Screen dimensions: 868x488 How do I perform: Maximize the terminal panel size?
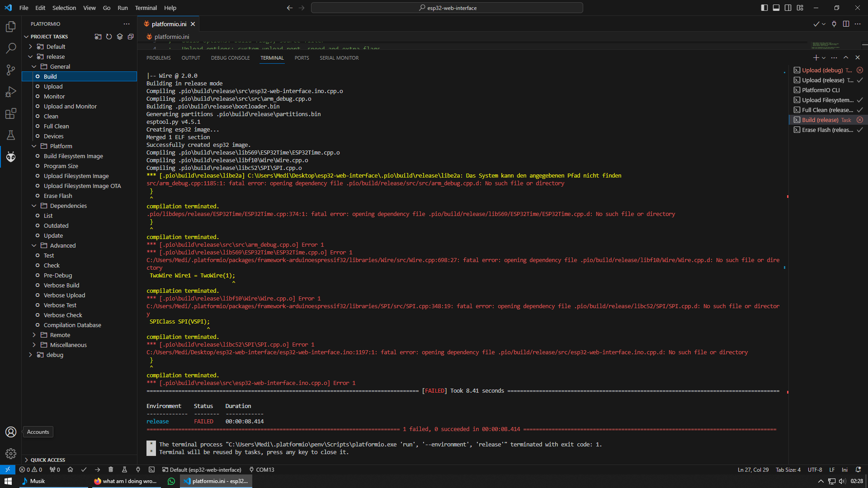pyautogui.click(x=845, y=57)
